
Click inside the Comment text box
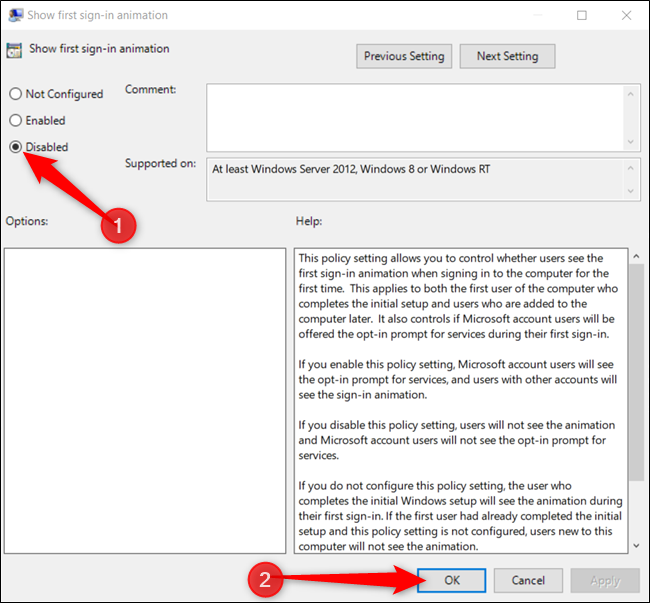click(415, 118)
